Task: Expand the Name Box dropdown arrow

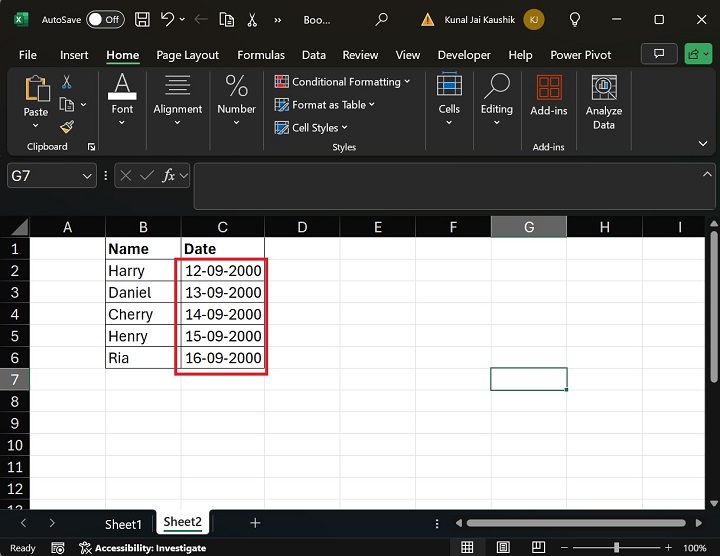Action: pyautogui.click(x=86, y=176)
